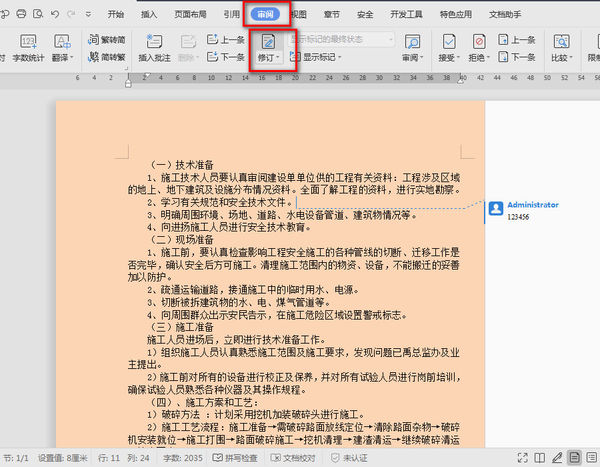Expand the 接受 dropdown arrow
This screenshot has width=600, height=467.
pyautogui.click(x=458, y=58)
